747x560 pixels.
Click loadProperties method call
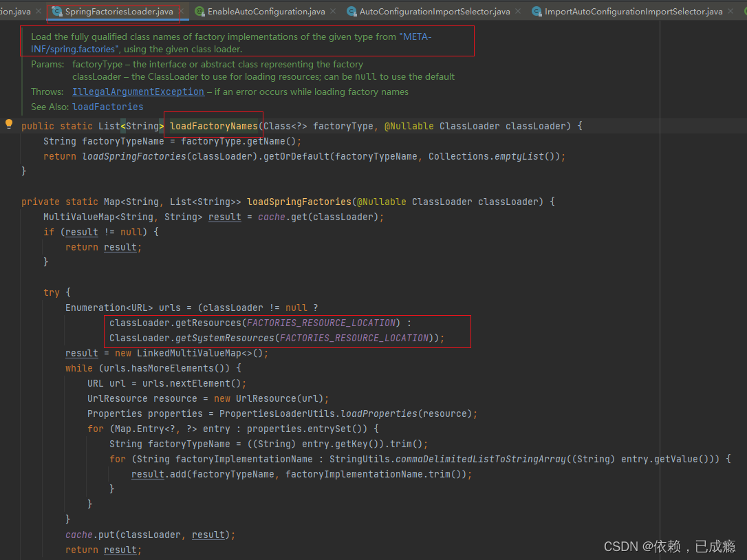click(x=379, y=413)
